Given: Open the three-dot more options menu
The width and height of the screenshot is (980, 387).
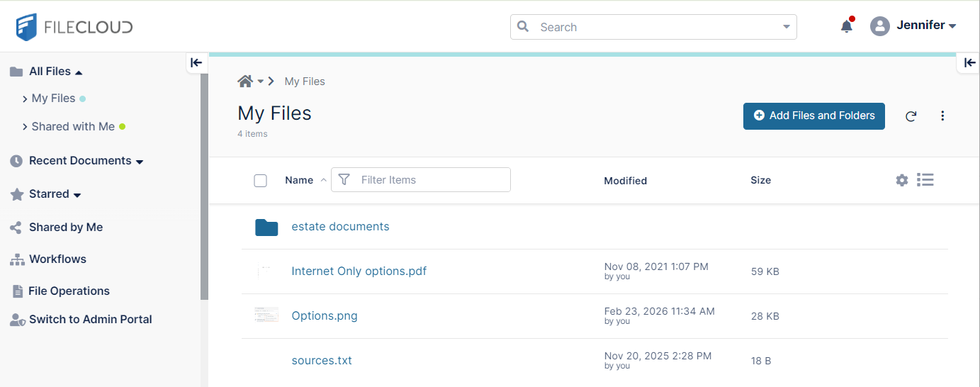Looking at the screenshot, I should tap(942, 116).
